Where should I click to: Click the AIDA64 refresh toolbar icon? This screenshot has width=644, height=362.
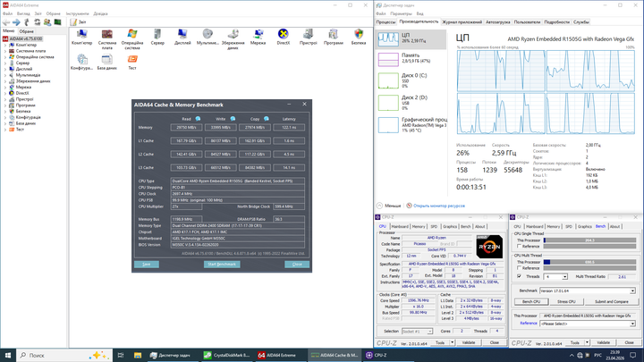[x=38, y=22]
